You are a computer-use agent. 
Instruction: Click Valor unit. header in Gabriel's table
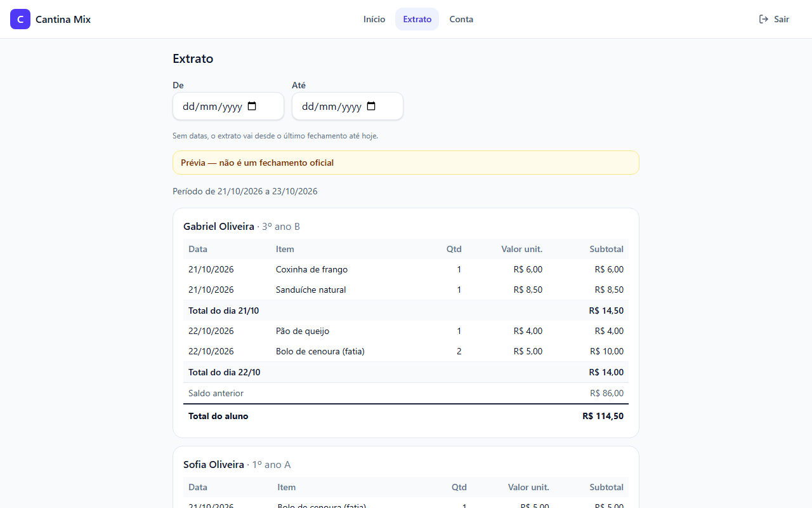(x=521, y=249)
